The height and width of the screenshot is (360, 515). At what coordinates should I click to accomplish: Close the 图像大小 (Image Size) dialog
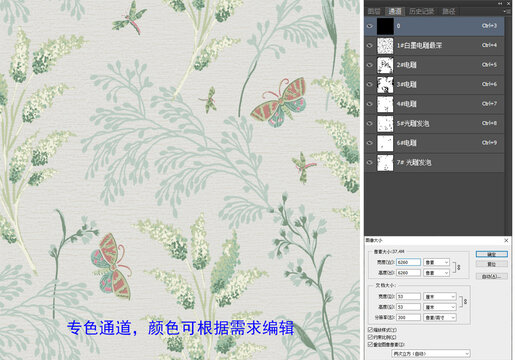506,240
